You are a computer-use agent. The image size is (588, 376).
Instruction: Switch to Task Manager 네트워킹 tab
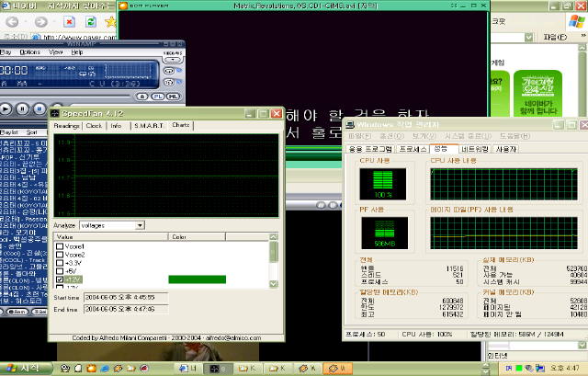click(475, 149)
